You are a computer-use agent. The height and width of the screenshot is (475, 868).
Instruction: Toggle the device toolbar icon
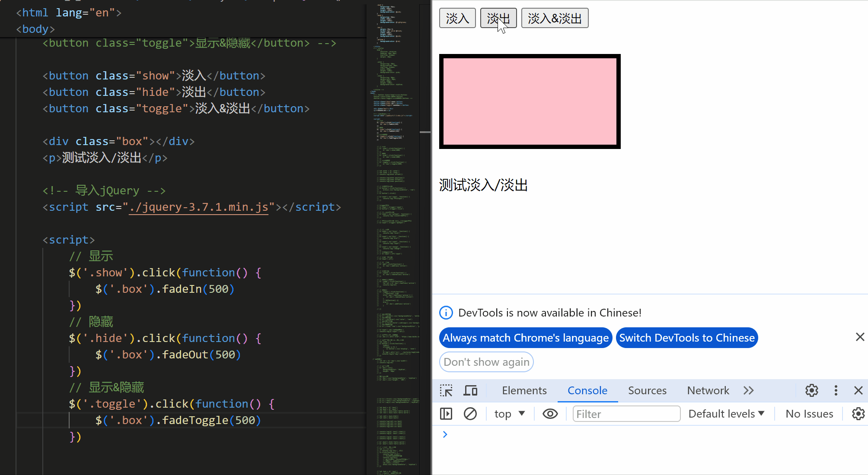[x=470, y=391]
